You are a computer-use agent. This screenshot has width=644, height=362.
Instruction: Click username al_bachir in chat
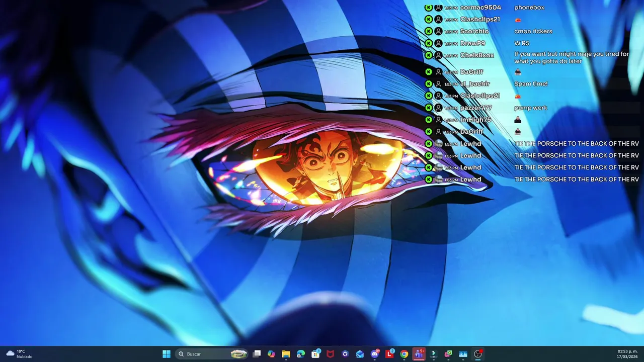tap(475, 84)
